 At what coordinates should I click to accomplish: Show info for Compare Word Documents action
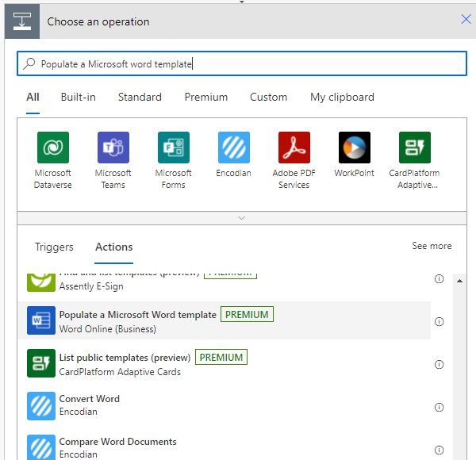point(439,450)
